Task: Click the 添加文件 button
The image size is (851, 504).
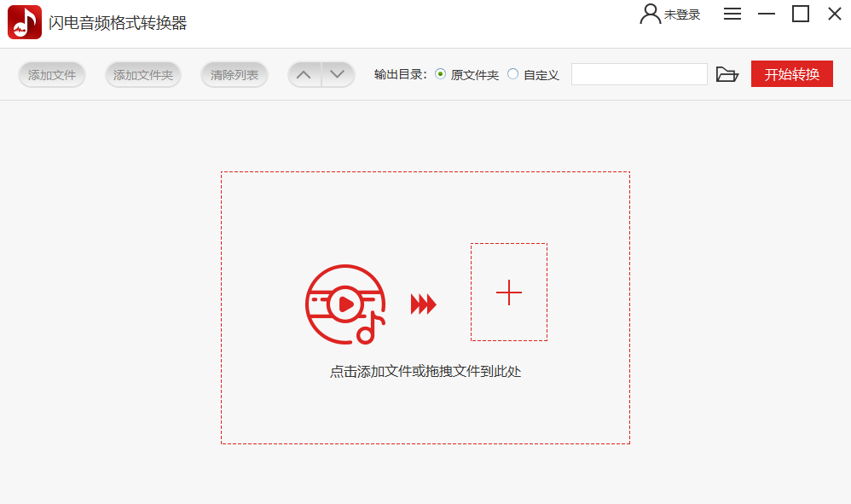Action: pos(52,75)
